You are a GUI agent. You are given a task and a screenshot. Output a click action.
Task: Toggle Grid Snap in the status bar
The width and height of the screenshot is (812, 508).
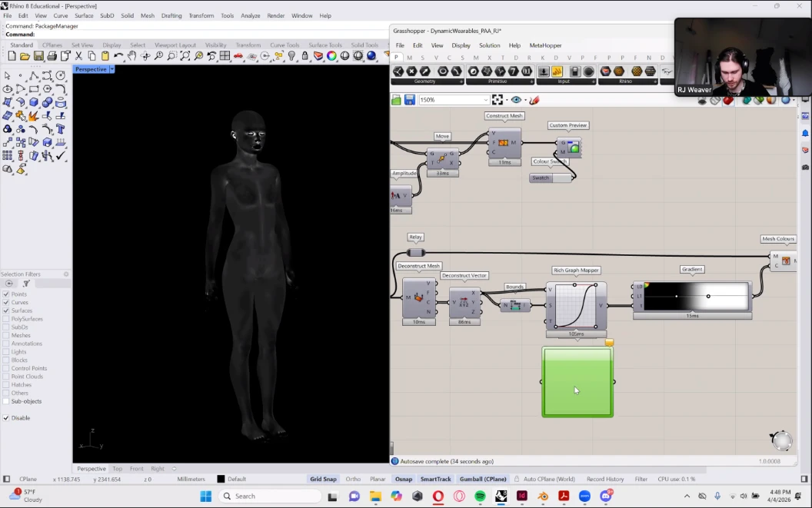(x=323, y=479)
